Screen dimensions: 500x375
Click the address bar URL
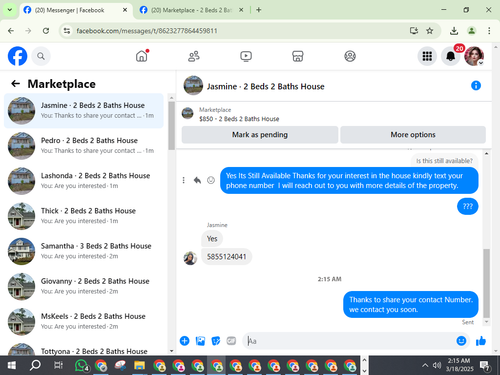147,31
